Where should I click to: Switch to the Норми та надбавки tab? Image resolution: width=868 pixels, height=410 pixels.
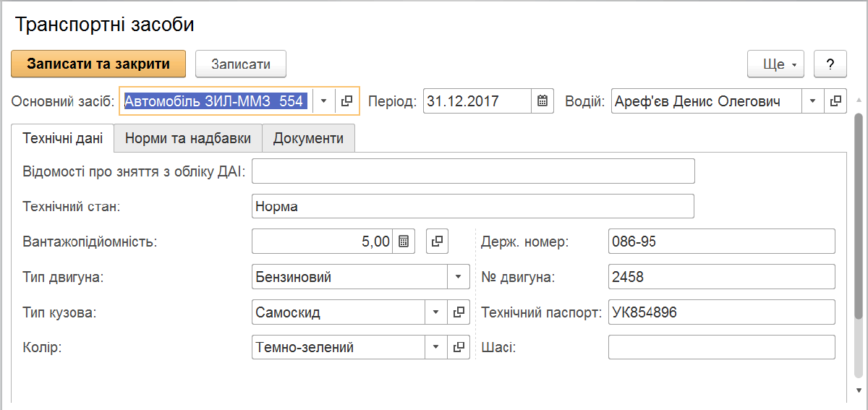(188, 138)
